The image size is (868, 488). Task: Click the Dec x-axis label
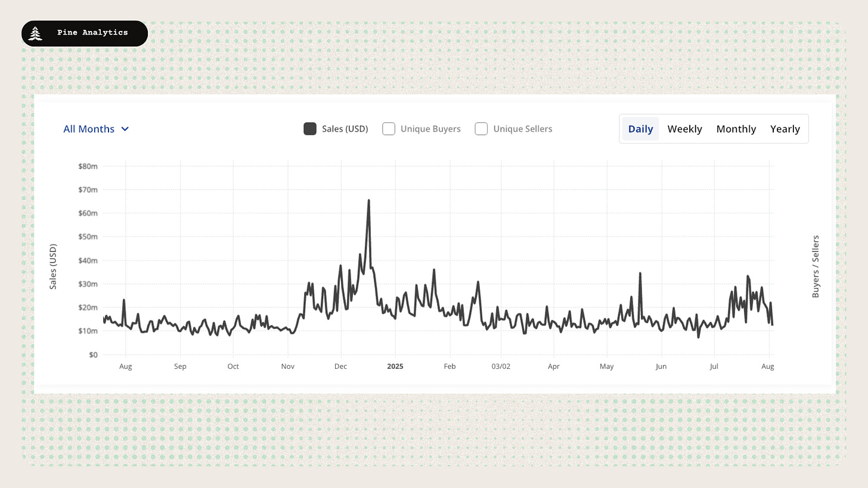pyautogui.click(x=340, y=366)
